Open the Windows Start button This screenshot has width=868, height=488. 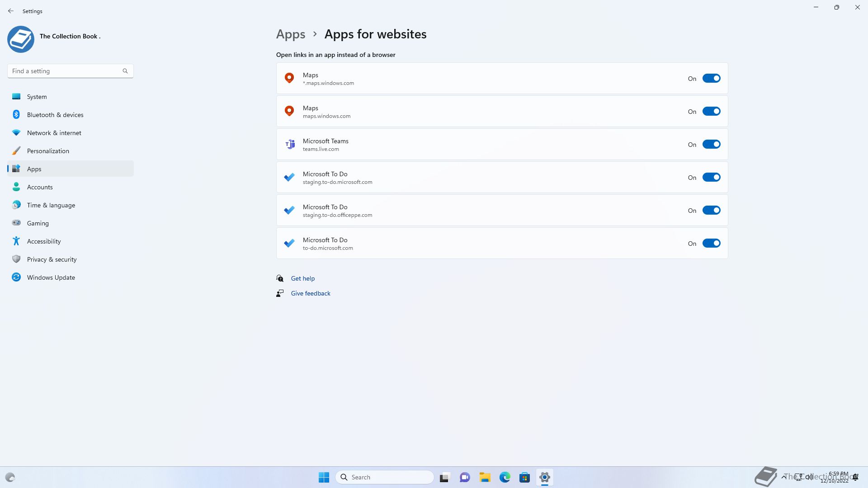(324, 477)
